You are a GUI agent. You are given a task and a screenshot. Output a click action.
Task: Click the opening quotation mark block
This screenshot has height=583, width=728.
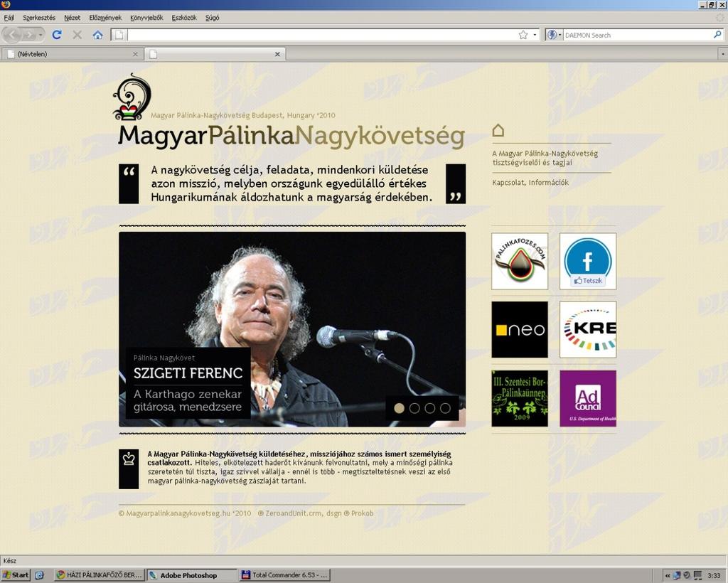129,184
